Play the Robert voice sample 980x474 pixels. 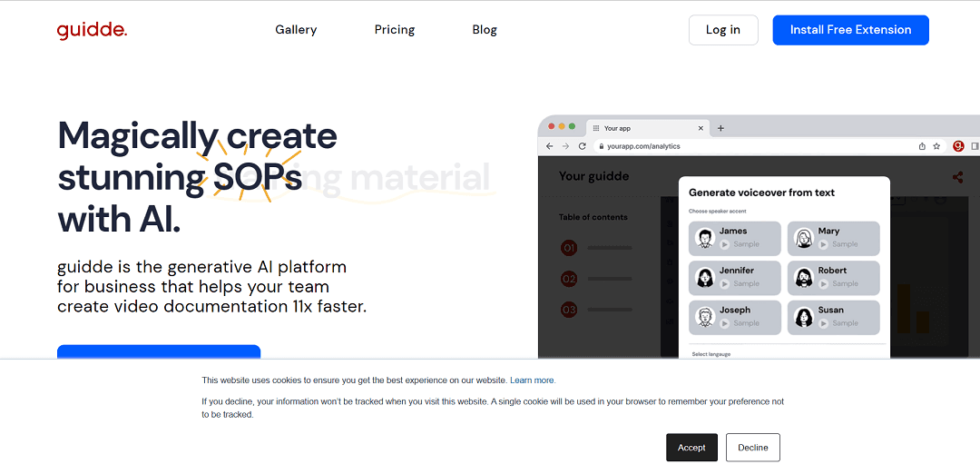pyautogui.click(x=824, y=284)
